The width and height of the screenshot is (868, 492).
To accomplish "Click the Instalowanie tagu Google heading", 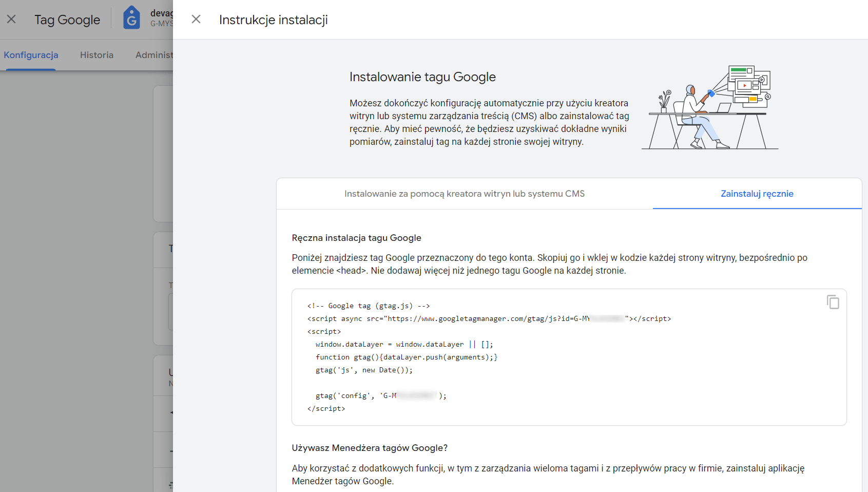I will tap(422, 77).
